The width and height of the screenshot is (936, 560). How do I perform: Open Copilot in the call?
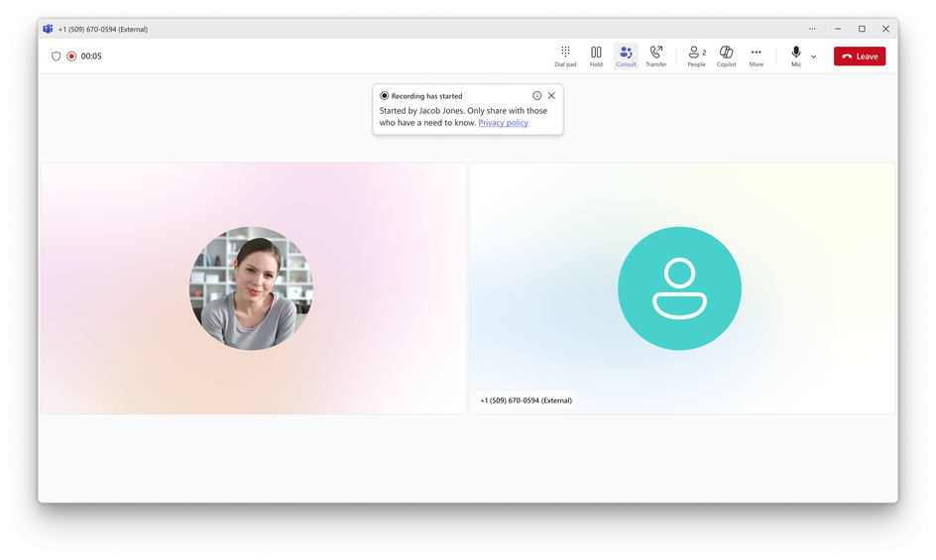click(726, 56)
